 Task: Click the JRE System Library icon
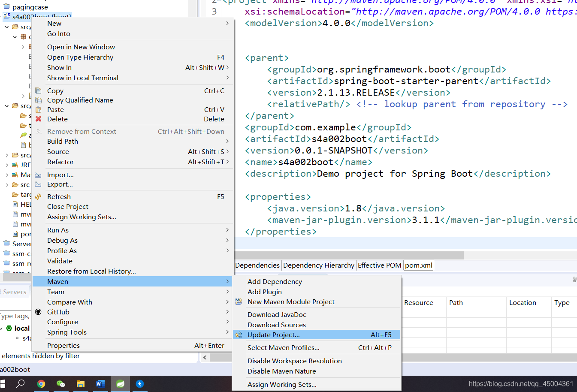(15, 165)
